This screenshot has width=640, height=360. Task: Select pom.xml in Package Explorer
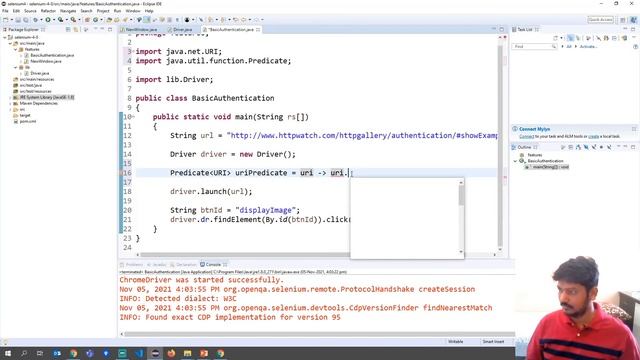[28, 122]
